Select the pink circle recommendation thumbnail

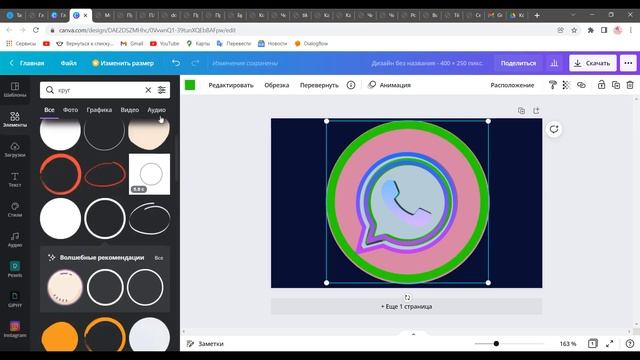pyautogui.click(x=65, y=287)
